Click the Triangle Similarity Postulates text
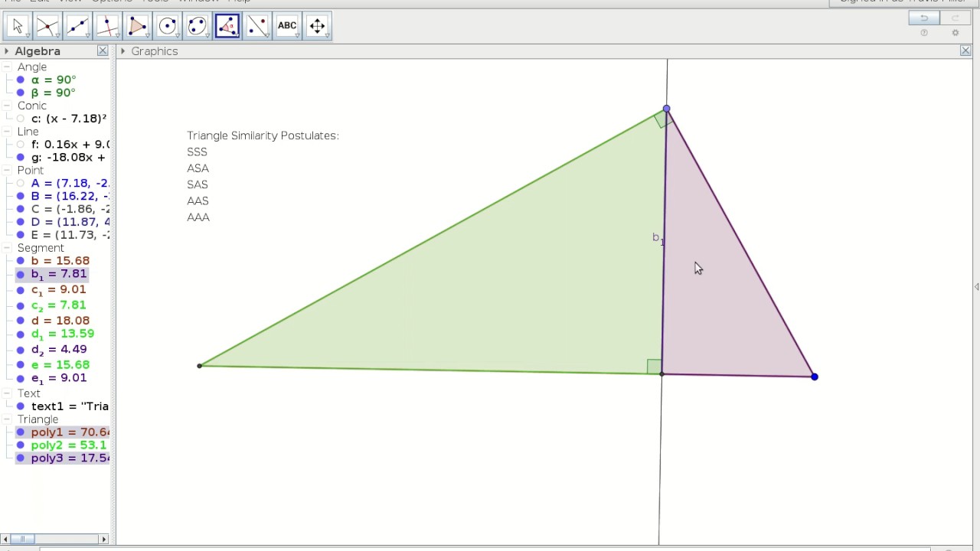This screenshot has height=551, width=980. click(263, 135)
